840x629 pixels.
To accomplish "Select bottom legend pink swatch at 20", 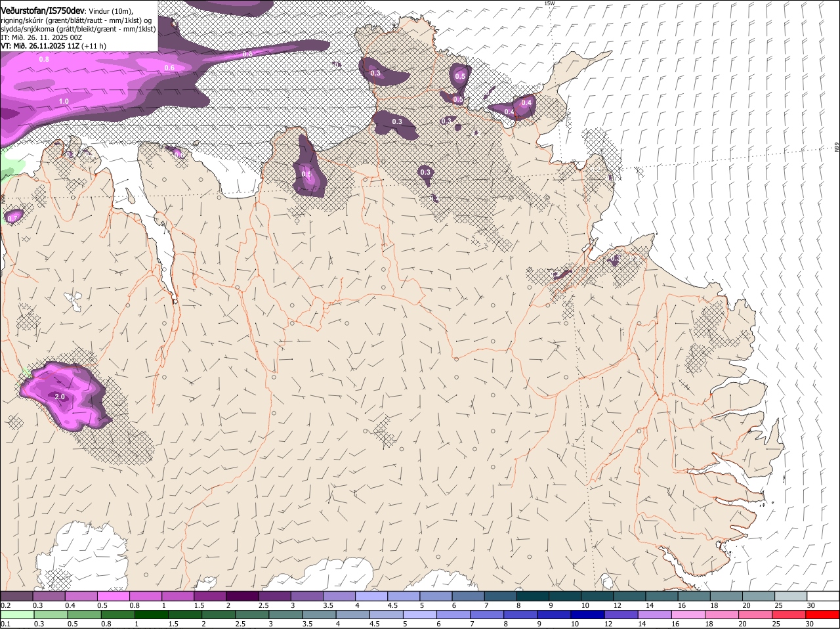I will coord(756,615).
